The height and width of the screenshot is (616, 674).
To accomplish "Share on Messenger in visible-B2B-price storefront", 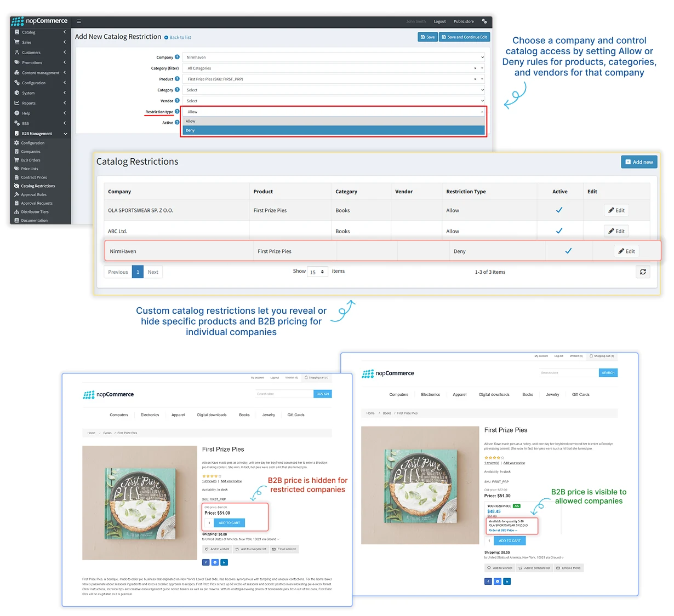I will (x=498, y=582).
